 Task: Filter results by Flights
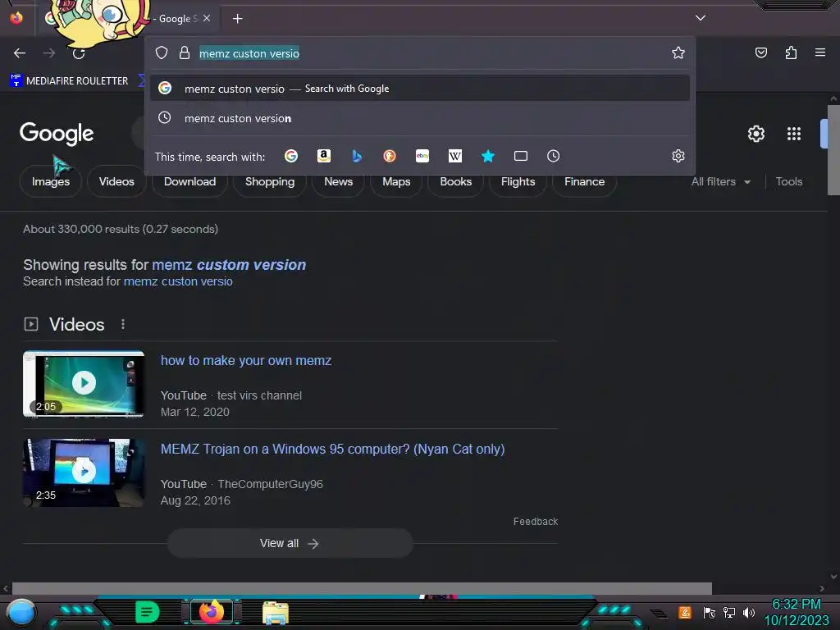coord(518,181)
